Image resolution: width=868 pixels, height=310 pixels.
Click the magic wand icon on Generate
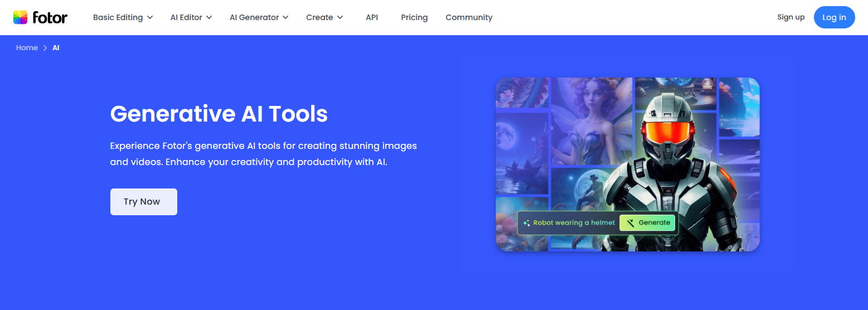click(631, 223)
